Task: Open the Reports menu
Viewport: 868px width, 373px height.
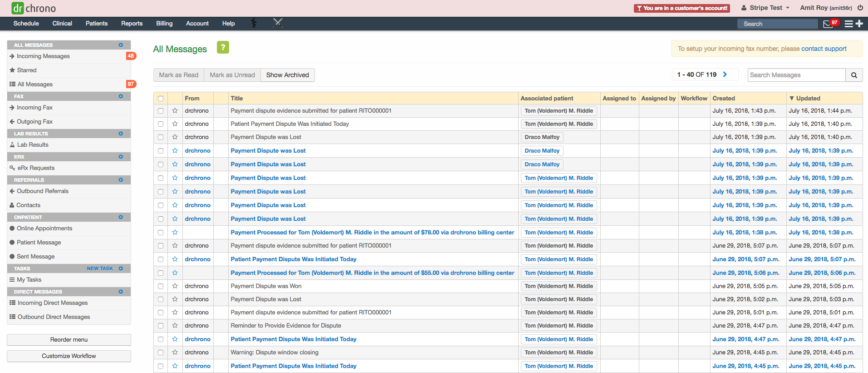Action: [132, 23]
